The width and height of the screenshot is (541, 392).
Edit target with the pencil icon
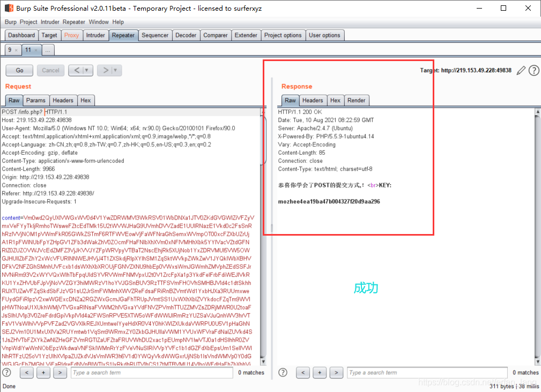point(521,70)
